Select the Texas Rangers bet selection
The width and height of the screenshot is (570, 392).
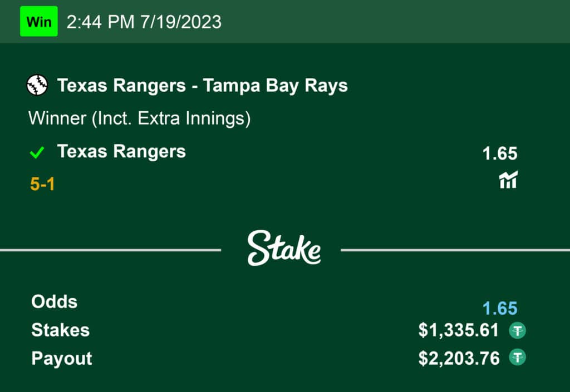(x=121, y=151)
